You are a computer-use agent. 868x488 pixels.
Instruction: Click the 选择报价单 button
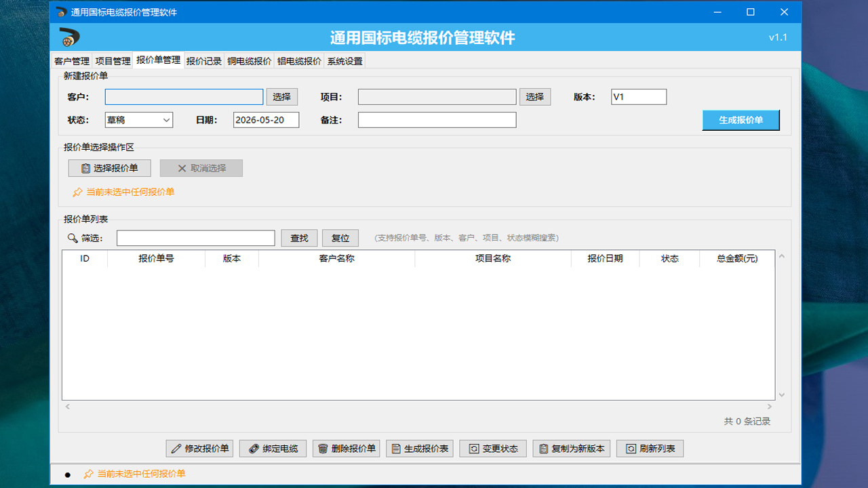pos(109,168)
